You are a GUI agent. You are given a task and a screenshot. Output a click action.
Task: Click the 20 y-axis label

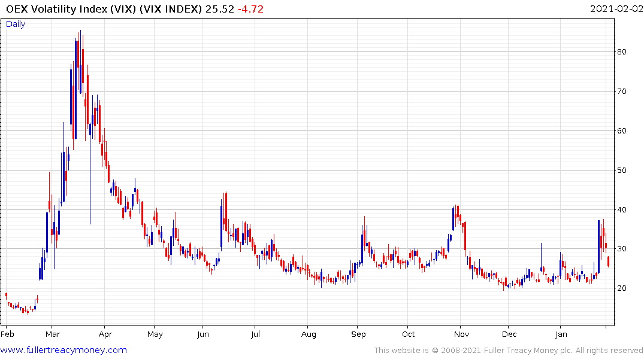coord(622,288)
